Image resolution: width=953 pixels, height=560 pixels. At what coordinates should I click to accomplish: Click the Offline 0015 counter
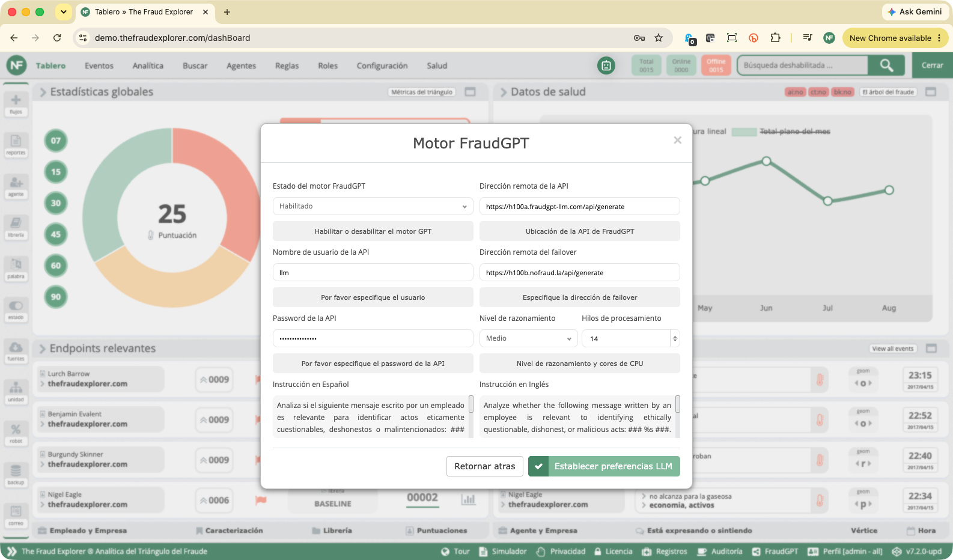point(716,65)
